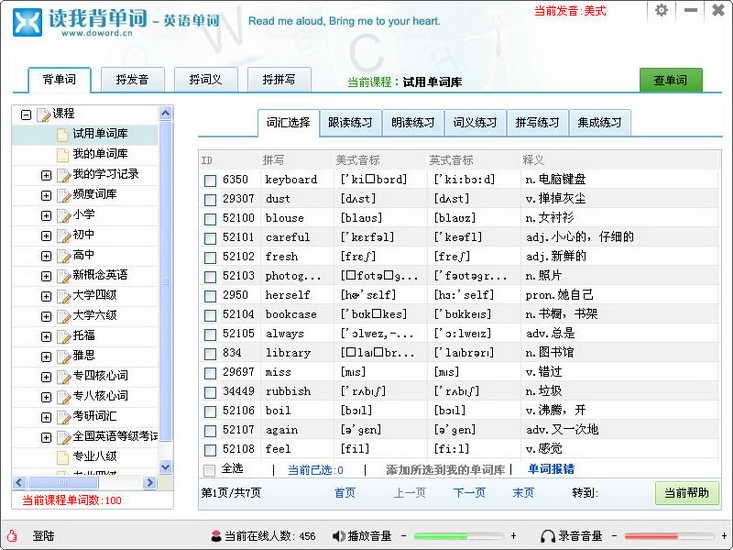Click the pencil-page icon beside 大学四级

pyautogui.click(x=64, y=296)
